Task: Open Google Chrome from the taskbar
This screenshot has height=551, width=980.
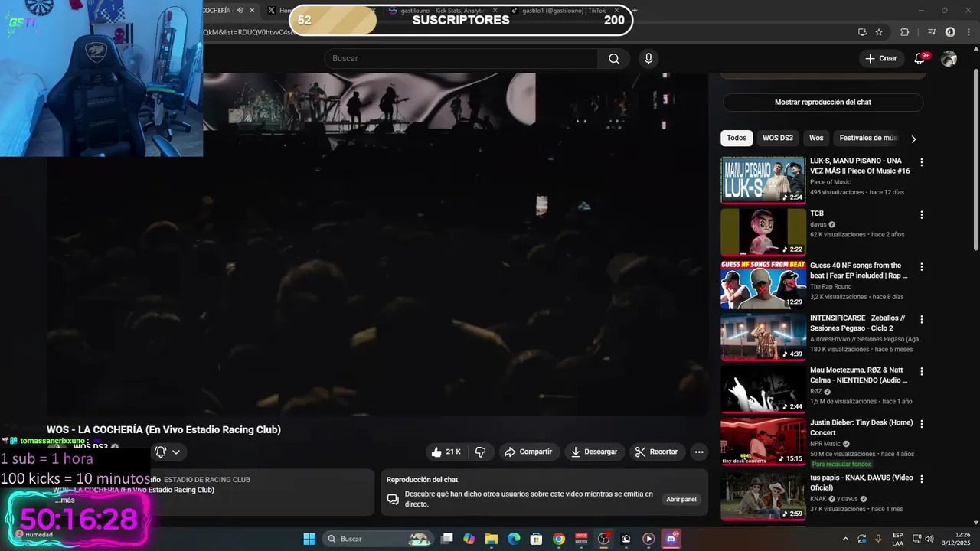Action: pyautogui.click(x=559, y=539)
